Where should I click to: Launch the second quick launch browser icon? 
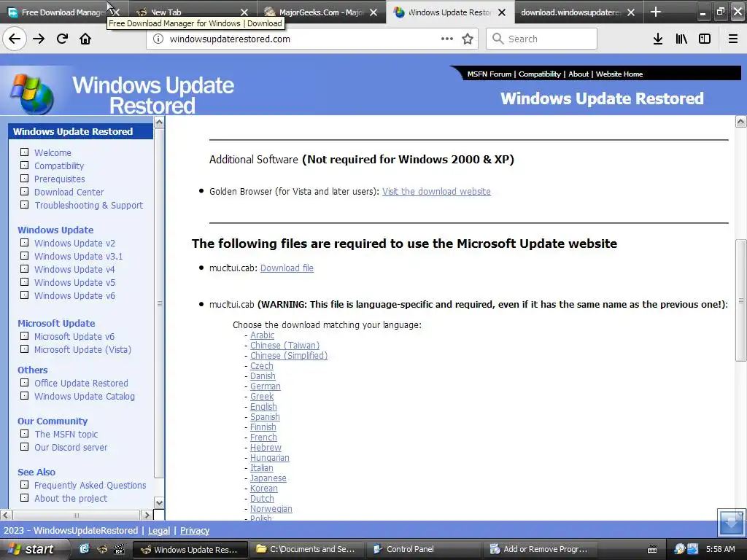tap(102, 549)
